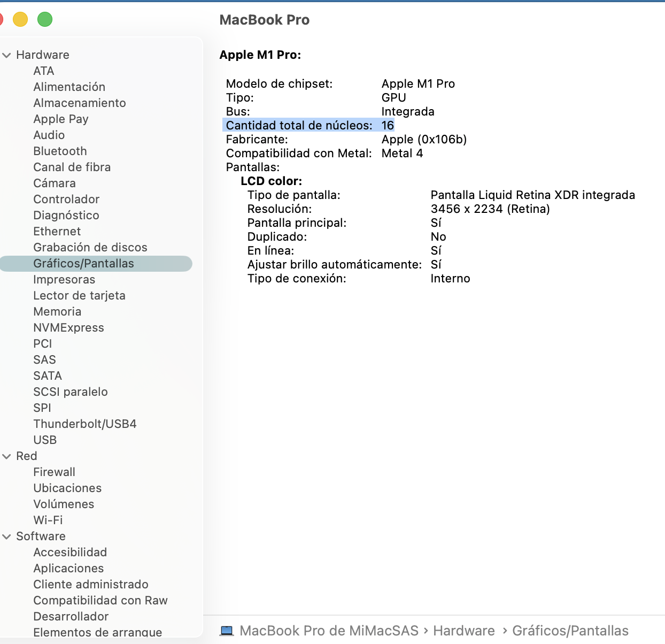Select the highlighted Cantidad total de núcleos row
Viewport: 665px width, 644px height.
click(x=308, y=125)
